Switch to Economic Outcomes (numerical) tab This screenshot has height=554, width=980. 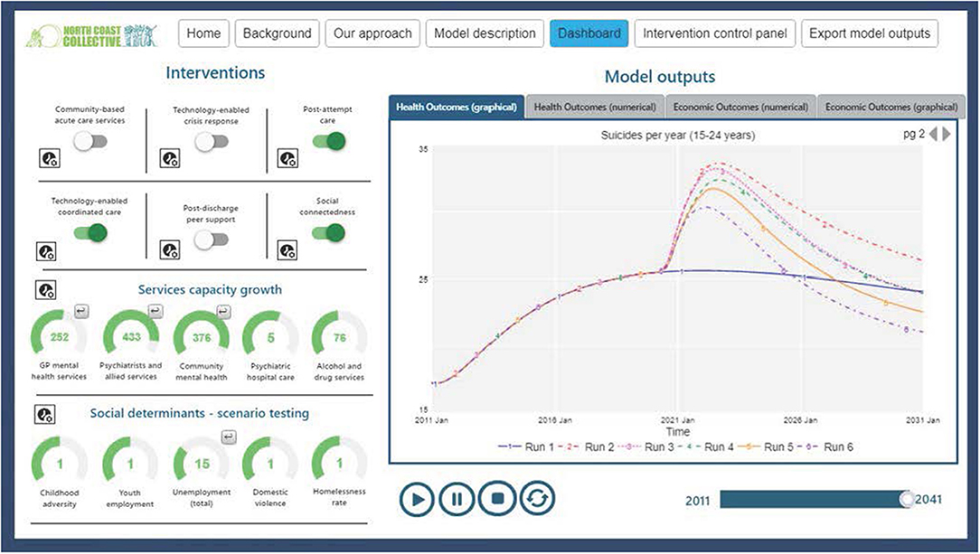740,107
